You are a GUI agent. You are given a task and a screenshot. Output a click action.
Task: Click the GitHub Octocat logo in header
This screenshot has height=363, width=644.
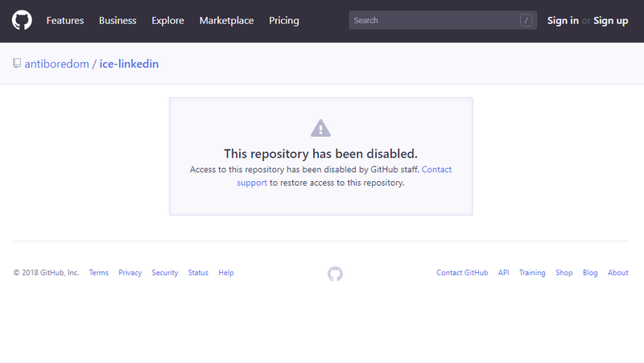coord(22,20)
